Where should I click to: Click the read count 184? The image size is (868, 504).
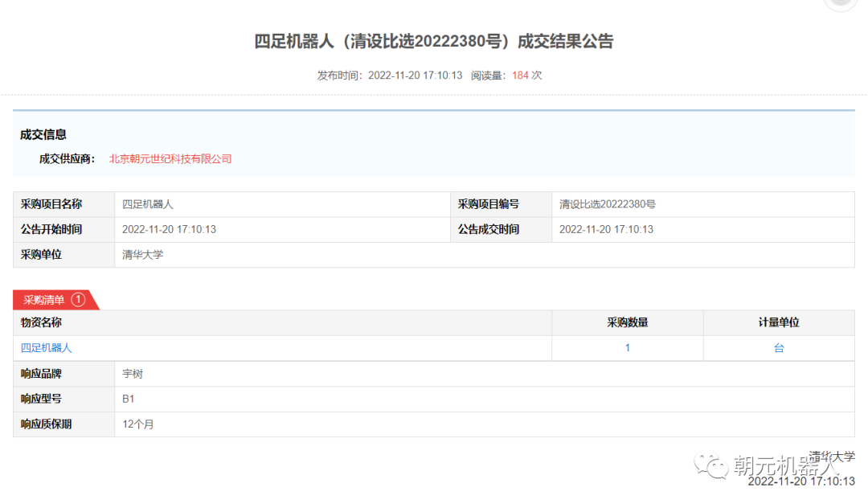click(520, 76)
